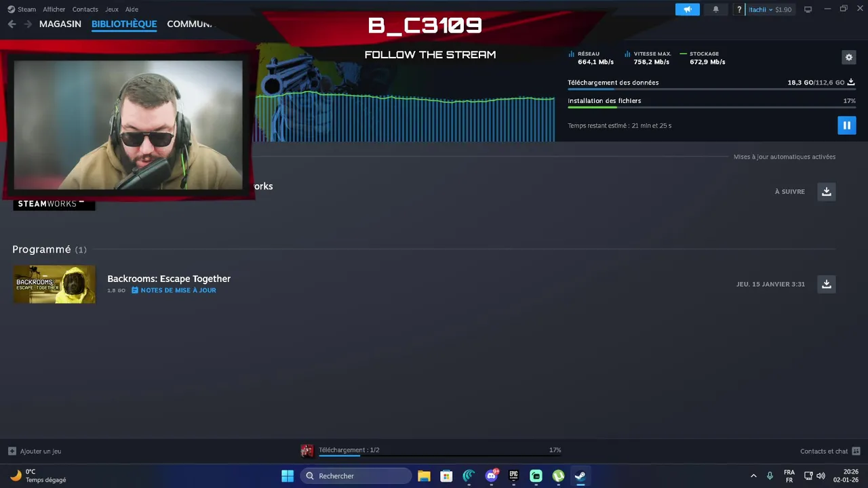Open the Afficher menu

point(54,9)
